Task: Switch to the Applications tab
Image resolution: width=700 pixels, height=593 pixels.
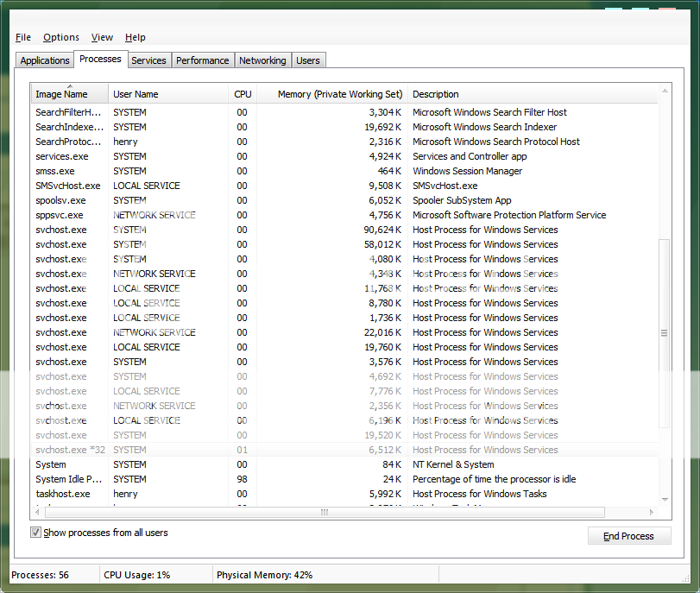Action: tap(45, 60)
